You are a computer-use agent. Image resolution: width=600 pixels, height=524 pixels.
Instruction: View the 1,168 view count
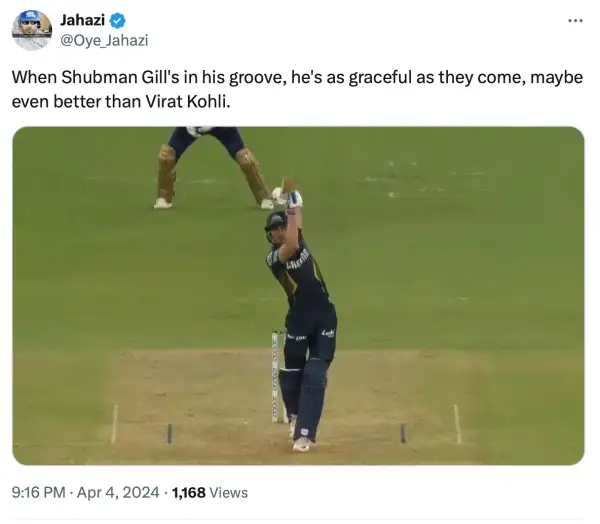point(189,493)
